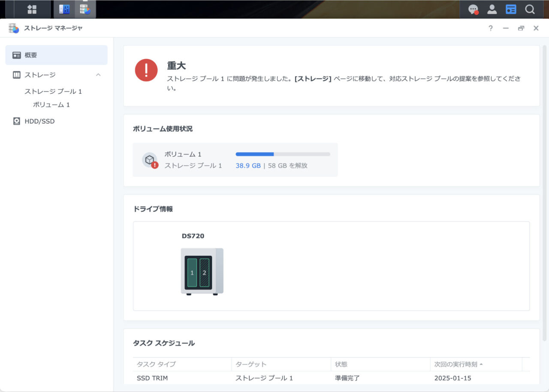Click the 重大 status heading

pyautogui.click(x=176, y=66)
